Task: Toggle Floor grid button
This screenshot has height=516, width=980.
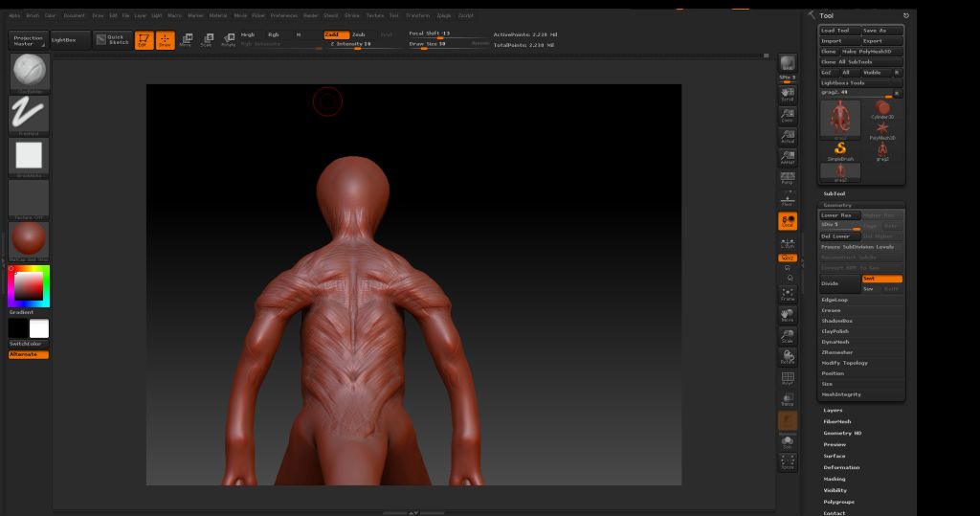Action: click(788, 199)
